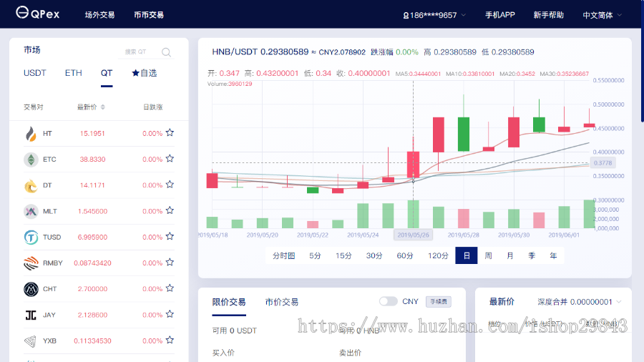Viewport: 644px width, 362px height.
Task: Sort by 最新价 column
Action: [x=91, y=107]
